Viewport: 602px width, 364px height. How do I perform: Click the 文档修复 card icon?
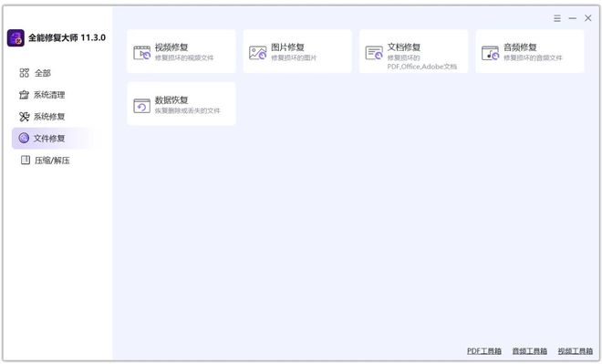click(x=374, y=53)
